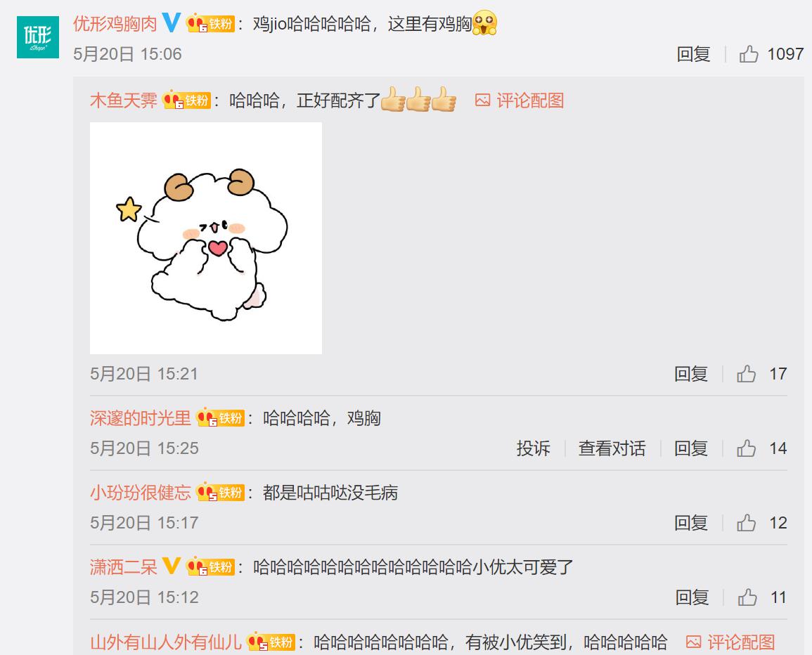Like 深邃的时光里's reply with 14 likes
812x655 pixels.
(x=746, y=448)
